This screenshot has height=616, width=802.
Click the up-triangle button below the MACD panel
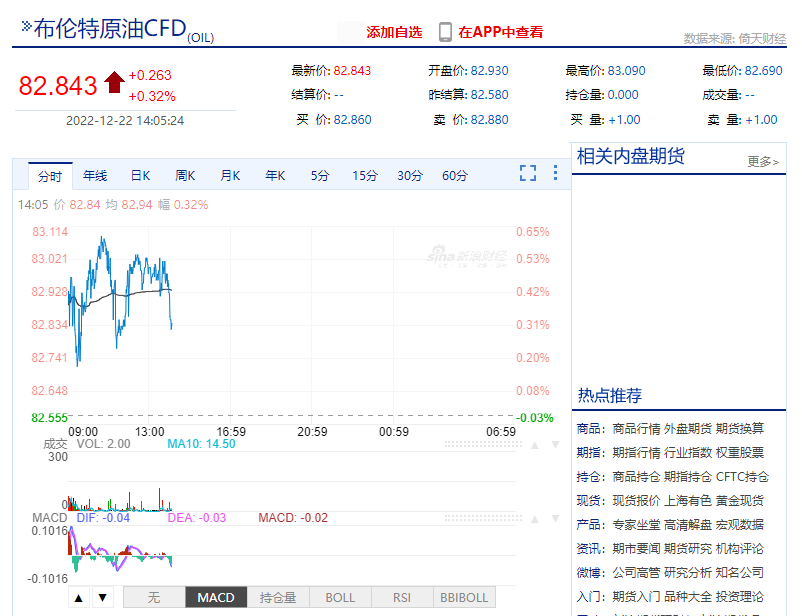[79, 596]
